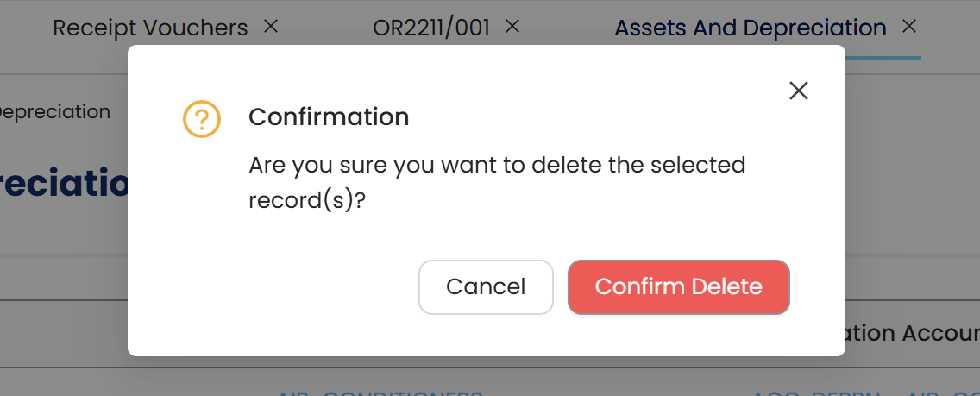980x396 pixels.
Task: Click the orange question mark icon
Action: click(x=202, y=118)
